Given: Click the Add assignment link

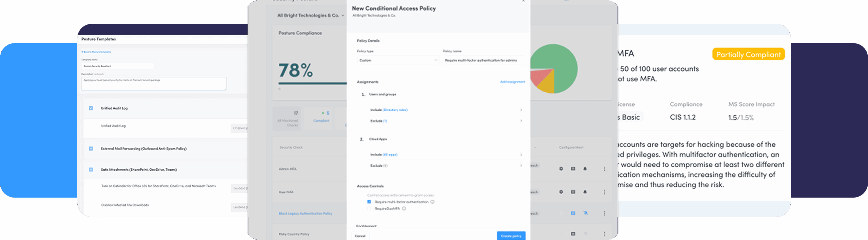Looking at the screenshot, I should click(x=512, y=82).
